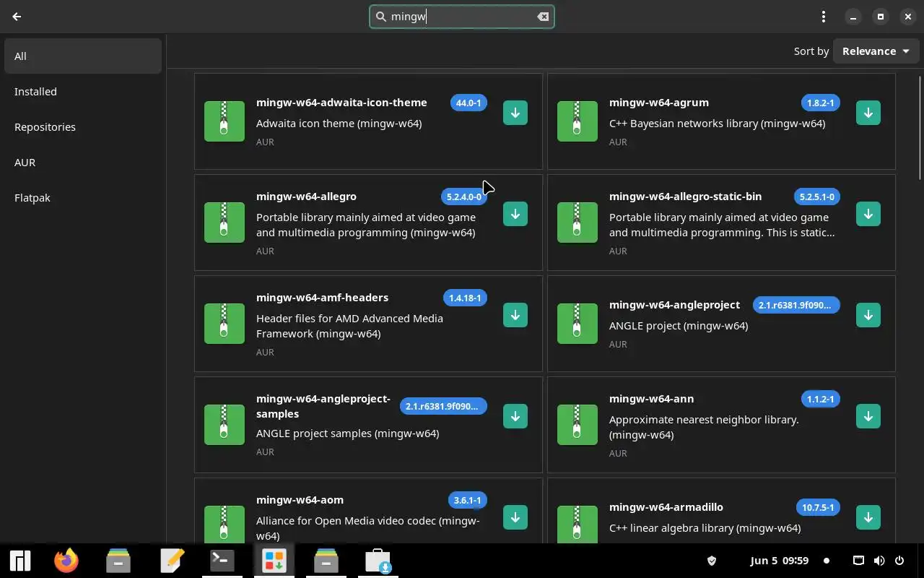Viewport: 924px width, 578px height.
Task: Click the security shield tray icon
Action: (711, 561)
